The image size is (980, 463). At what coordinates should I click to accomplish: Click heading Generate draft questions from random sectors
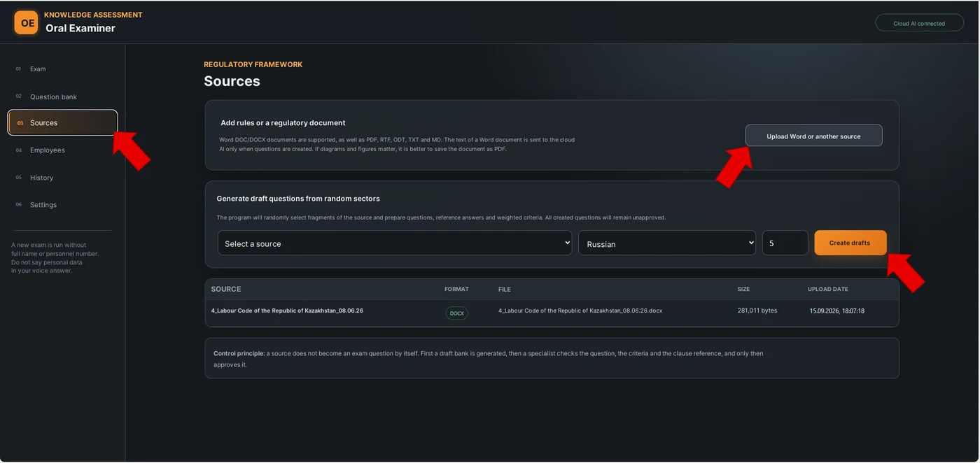(298, 199)
